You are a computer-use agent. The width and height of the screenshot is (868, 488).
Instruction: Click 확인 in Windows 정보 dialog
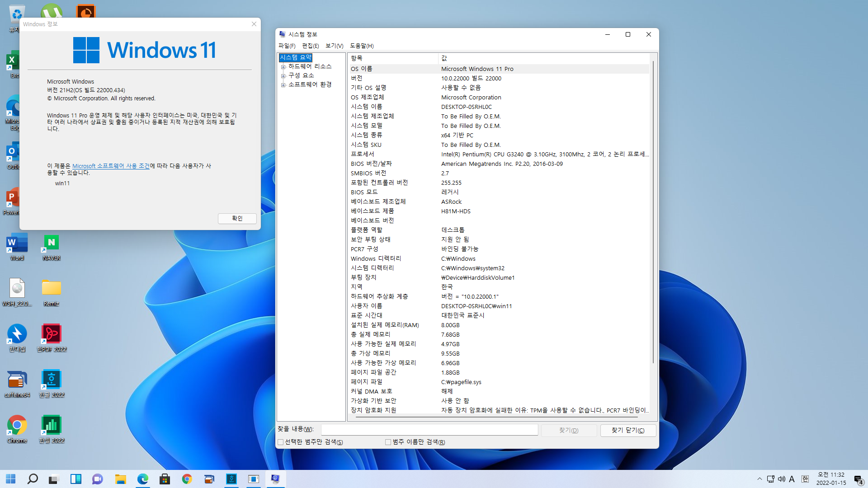pyautogui.click(x=237, y=218)
